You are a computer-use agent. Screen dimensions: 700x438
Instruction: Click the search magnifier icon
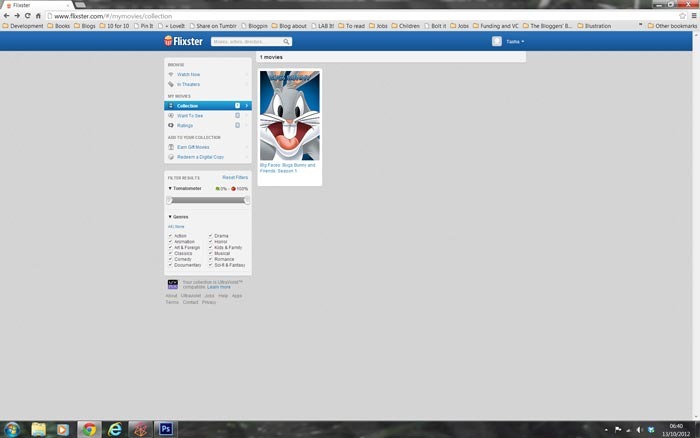point(286,42)
